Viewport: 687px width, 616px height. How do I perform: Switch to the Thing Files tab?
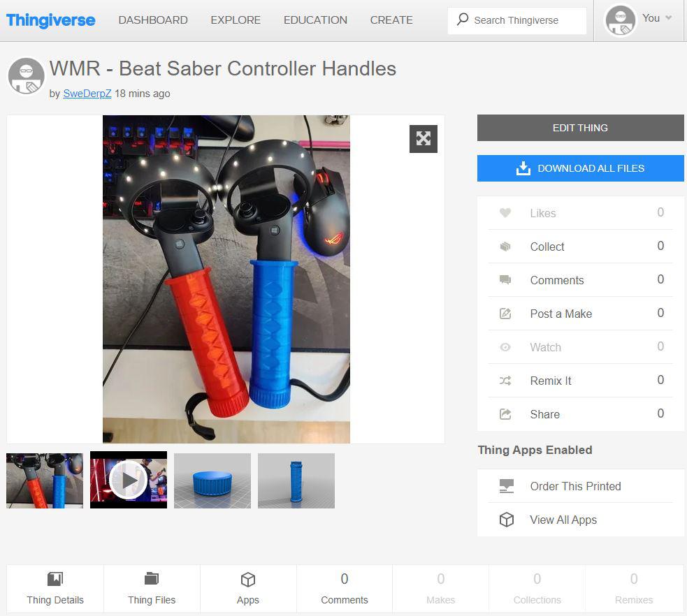coord(152,587)
